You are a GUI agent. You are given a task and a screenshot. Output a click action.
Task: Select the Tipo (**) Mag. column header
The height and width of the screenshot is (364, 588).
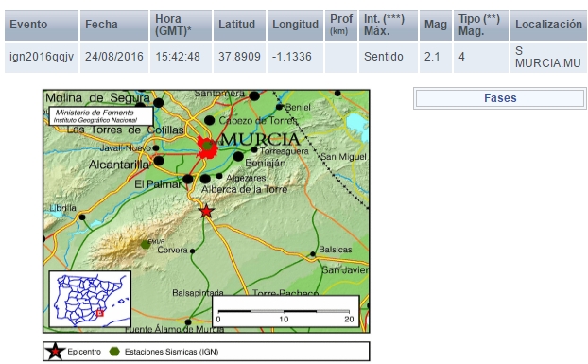(481, 26)
